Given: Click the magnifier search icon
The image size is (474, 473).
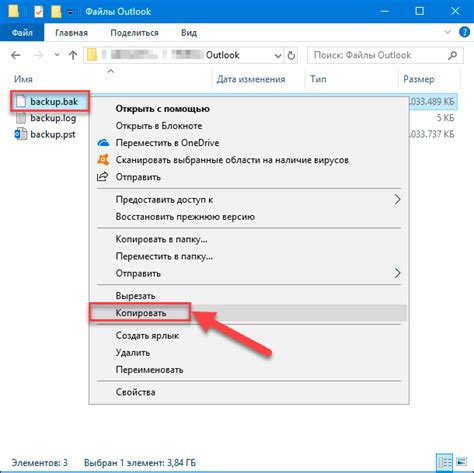Looking at the screenshot, I should click(x=452, y=55).
